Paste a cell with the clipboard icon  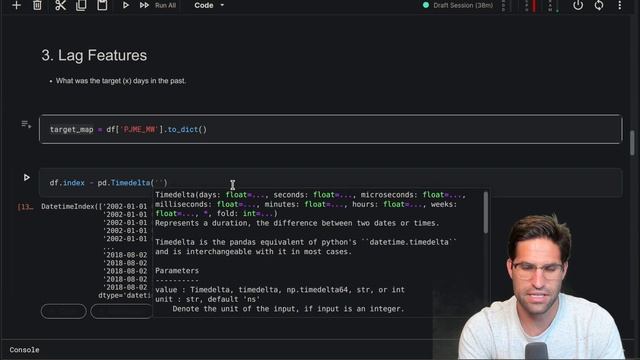click(x=102, y=5)
